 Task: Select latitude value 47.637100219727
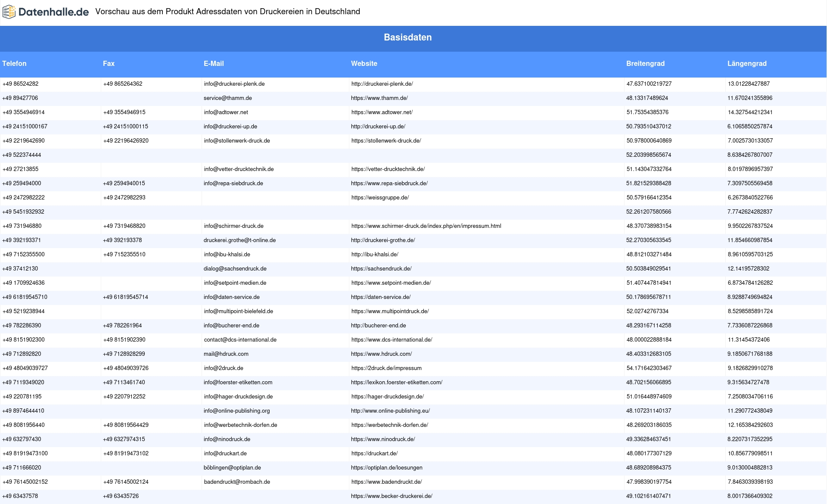click(x=649, y=84)
